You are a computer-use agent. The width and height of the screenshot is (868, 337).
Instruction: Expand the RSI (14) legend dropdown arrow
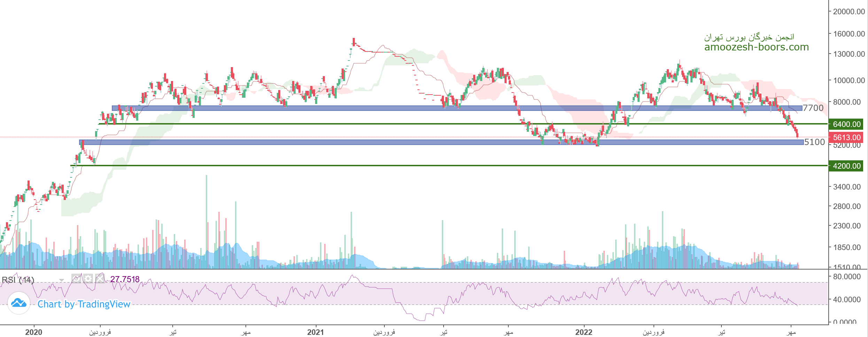click(x=62, y=280)
